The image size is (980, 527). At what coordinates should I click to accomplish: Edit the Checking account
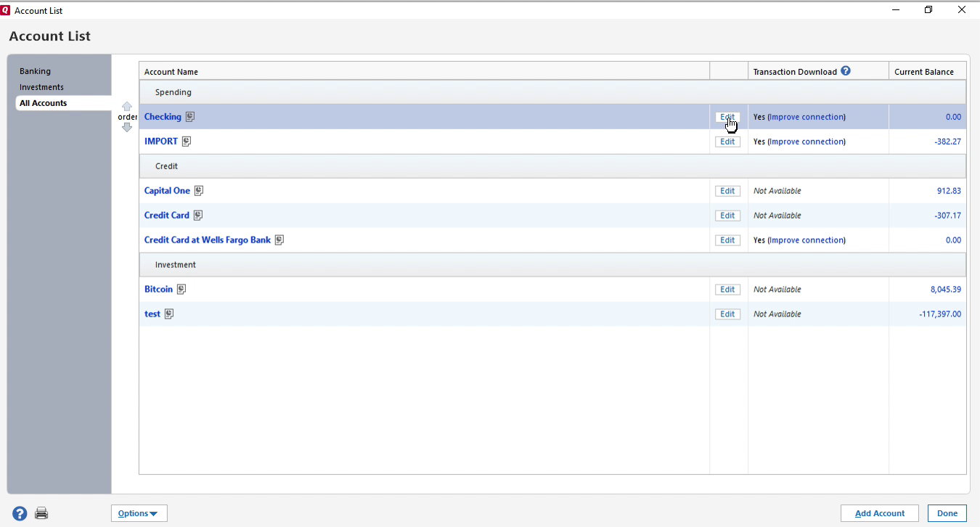click(727, 117)
